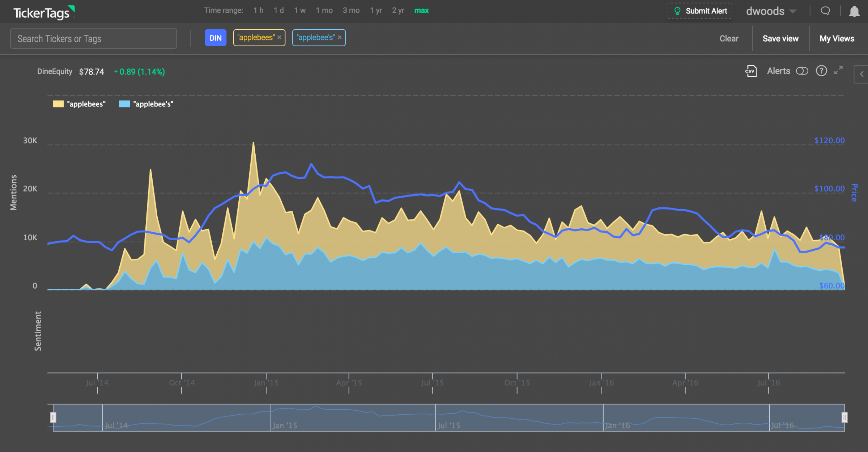Viewport: 868px width, 452px height.
Task: Click the $120.00 price axis label
Action: (829, 140)
